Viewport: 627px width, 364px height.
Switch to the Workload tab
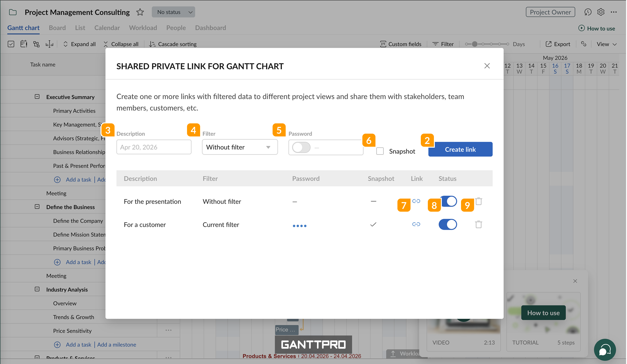pos(143,28)
